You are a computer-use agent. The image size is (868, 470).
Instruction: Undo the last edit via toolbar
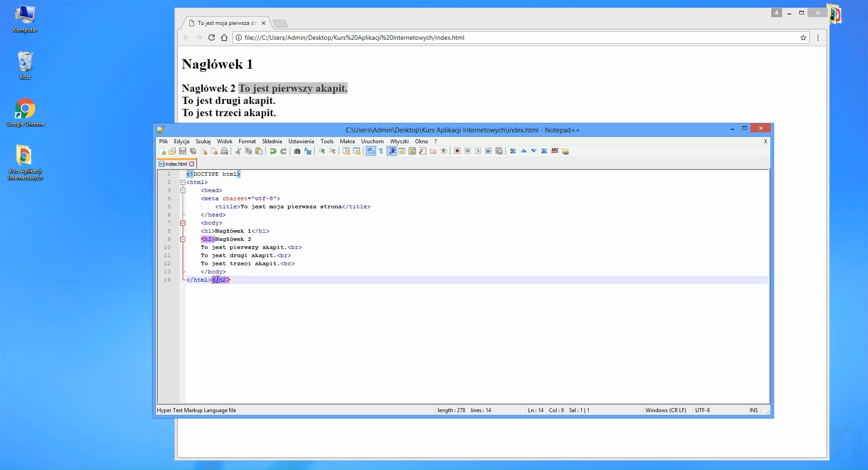point(273,151)
